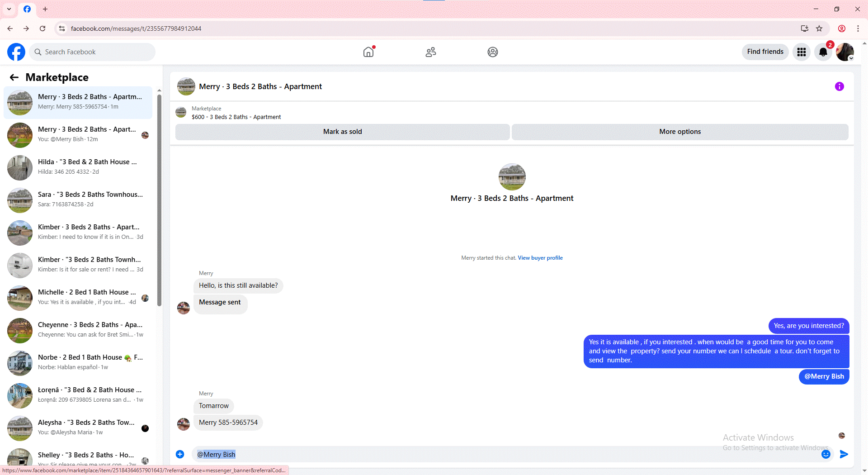Open the Home feed icon
The width and height of the screenshot is (868, 475).
point(369,52)
